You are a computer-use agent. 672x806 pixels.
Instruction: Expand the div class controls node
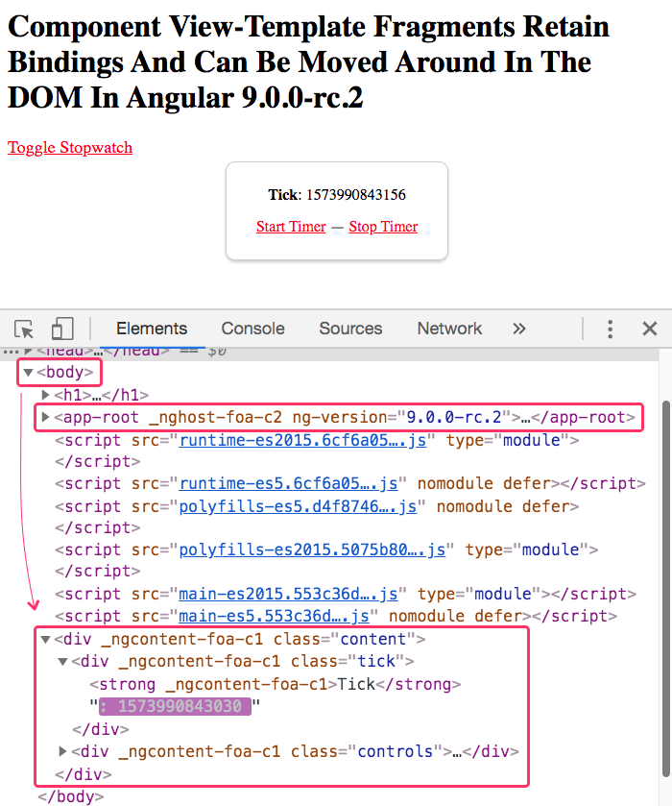tap(63, 751)
